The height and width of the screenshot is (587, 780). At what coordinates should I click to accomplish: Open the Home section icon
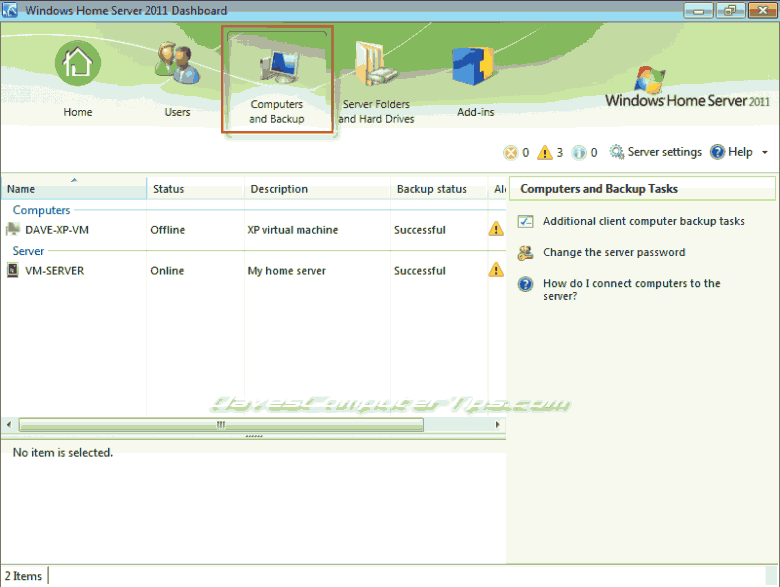click(x=78, y=63)
